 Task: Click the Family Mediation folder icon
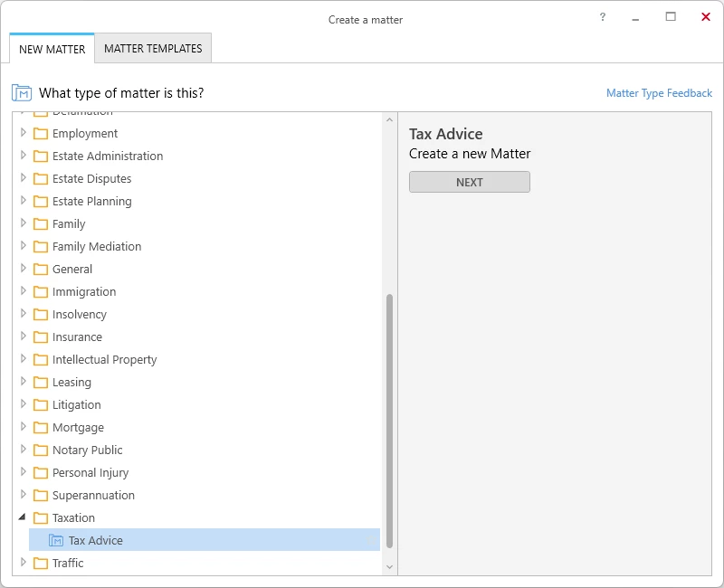(x=41, y=246)
